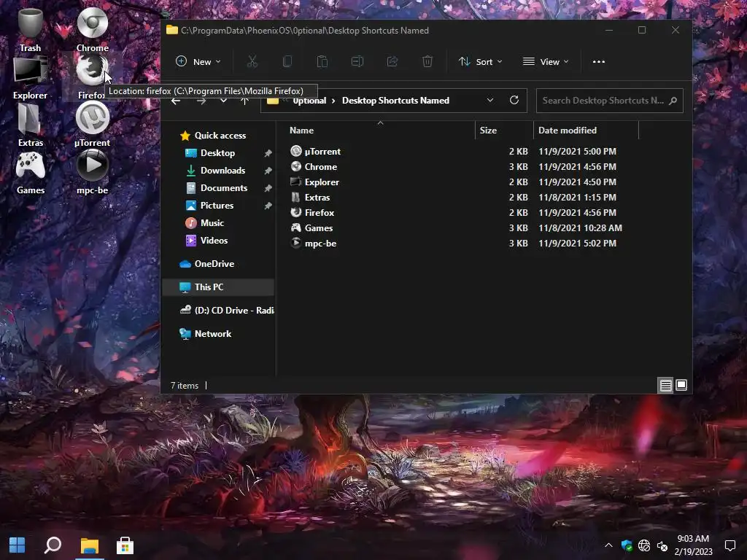Select the D: CD Drive entry
Viewport: 747px width, 560px height.
[x=227, y=311]
